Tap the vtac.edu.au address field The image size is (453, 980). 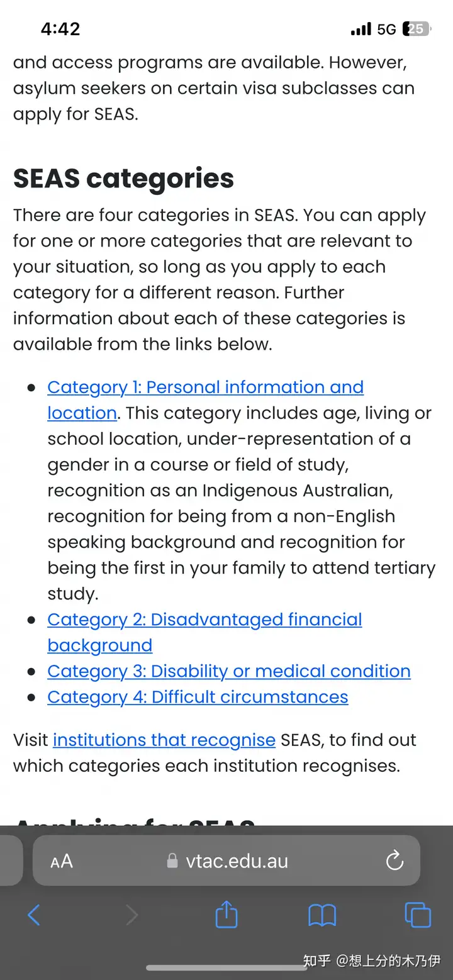[226, 860]
